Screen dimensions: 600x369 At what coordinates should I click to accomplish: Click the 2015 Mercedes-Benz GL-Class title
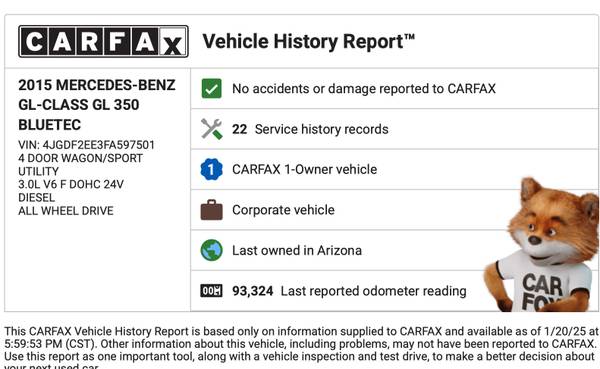pyautogui.click(x=96, y=104)
